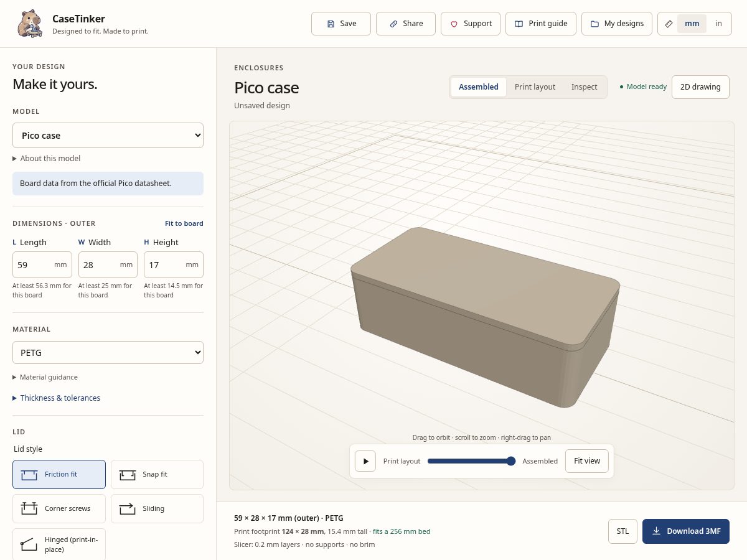Click Fit view button
This screenshot has width=747, height=560.
pyautogui.click(x=587, y=461)
